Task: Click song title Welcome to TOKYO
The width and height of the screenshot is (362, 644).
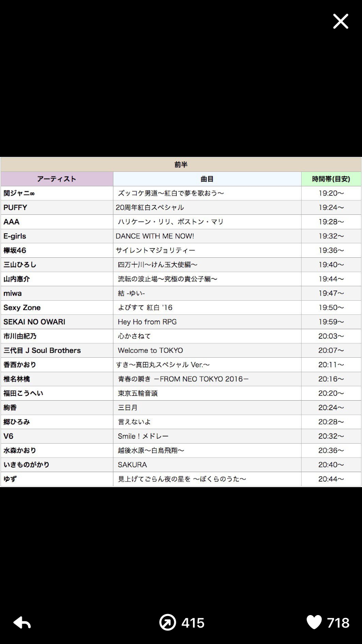Action: click(x=150, y=350)
